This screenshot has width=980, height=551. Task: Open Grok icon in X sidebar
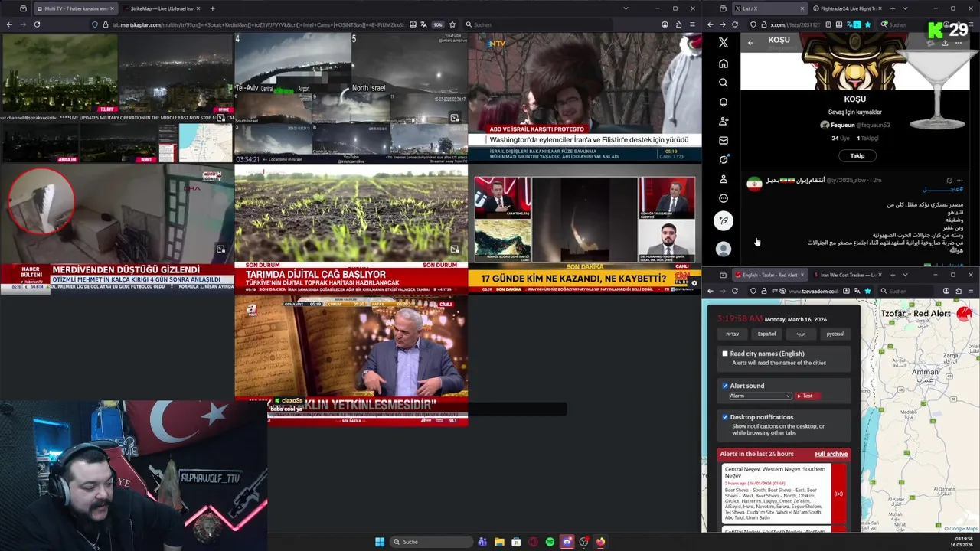(x=723, y=159)
